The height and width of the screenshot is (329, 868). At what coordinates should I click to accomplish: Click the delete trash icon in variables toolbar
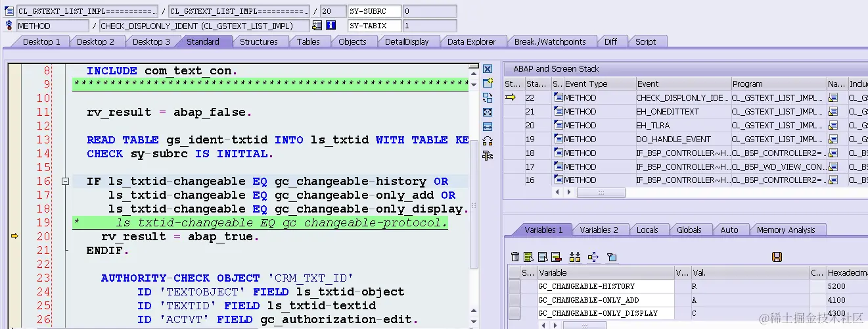pos(515,257)
